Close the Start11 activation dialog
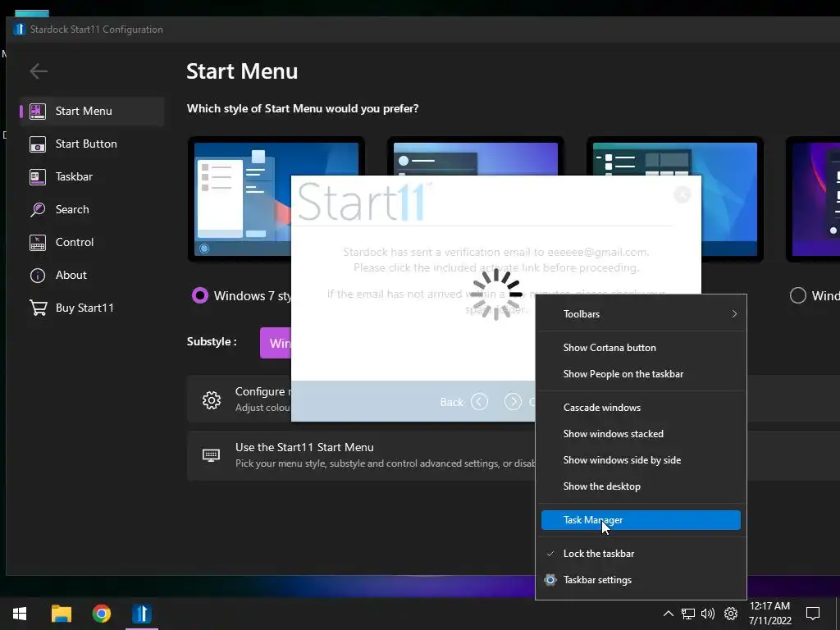 click(x=682, y=194)
